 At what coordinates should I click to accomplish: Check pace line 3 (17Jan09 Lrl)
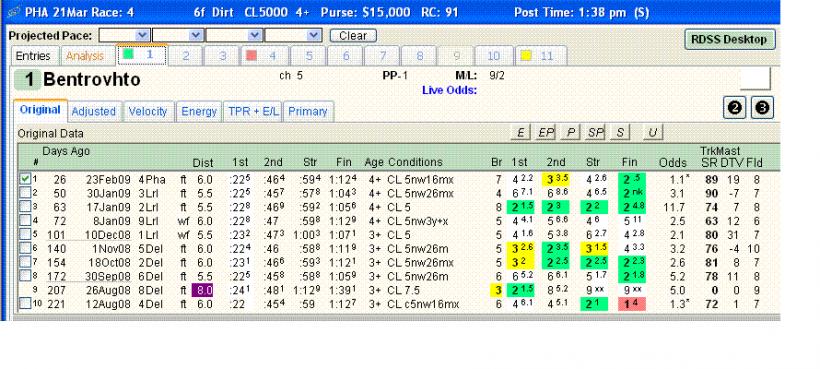(x=25, y=206)
